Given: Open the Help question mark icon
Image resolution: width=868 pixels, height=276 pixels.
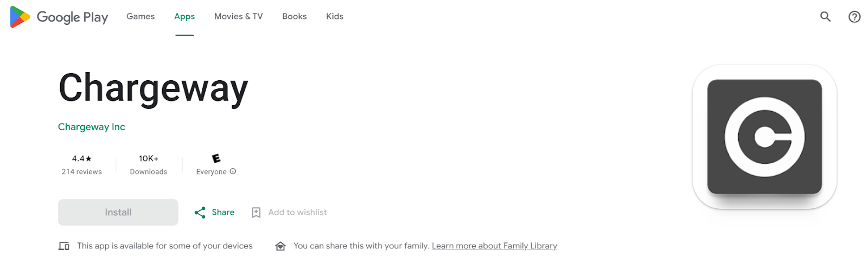Looking at the screenshot, I should 854,17.
